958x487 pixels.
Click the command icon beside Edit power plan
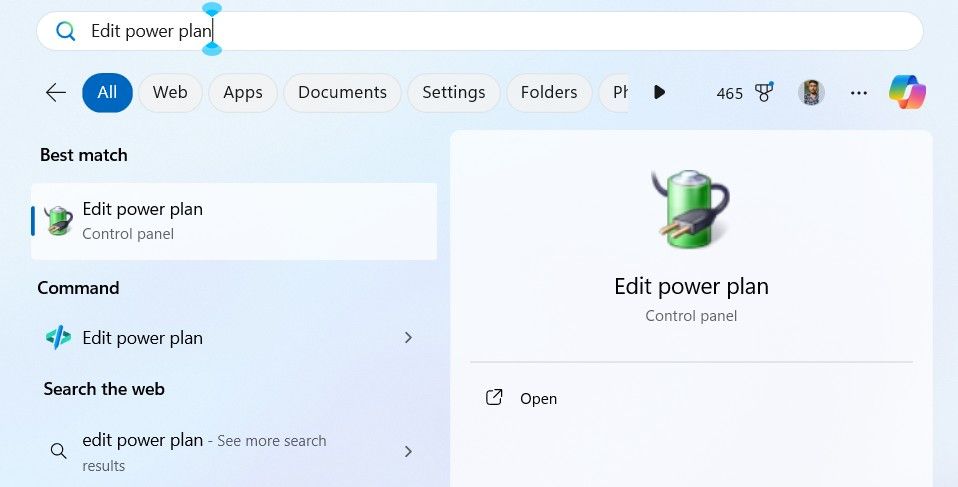click(x=59, y=337)
